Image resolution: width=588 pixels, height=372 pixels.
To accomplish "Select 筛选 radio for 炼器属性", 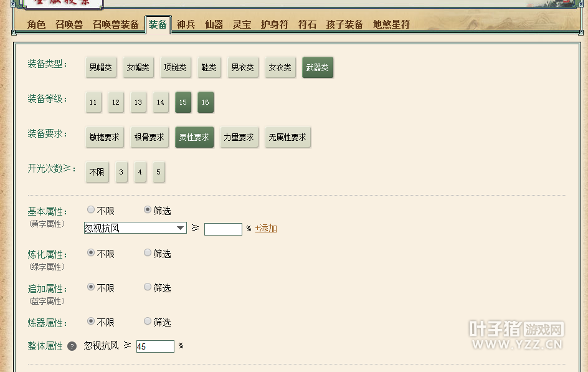I will 148,322.
